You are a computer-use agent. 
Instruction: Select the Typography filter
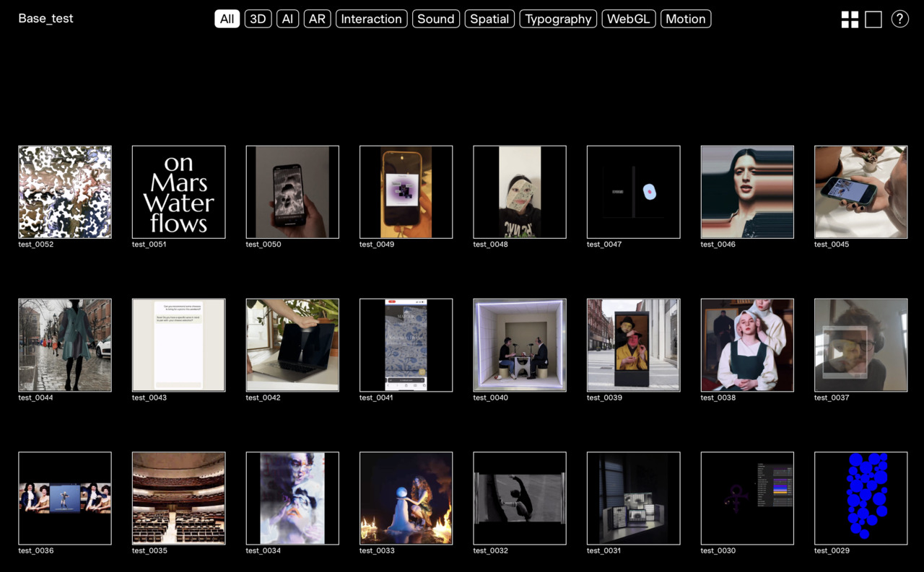558,19
